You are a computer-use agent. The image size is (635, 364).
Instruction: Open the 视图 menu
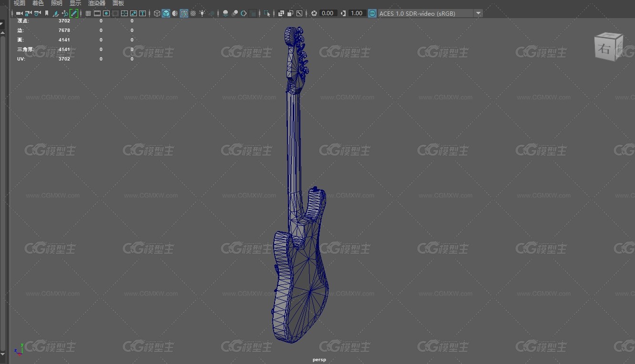coord(20,3)
